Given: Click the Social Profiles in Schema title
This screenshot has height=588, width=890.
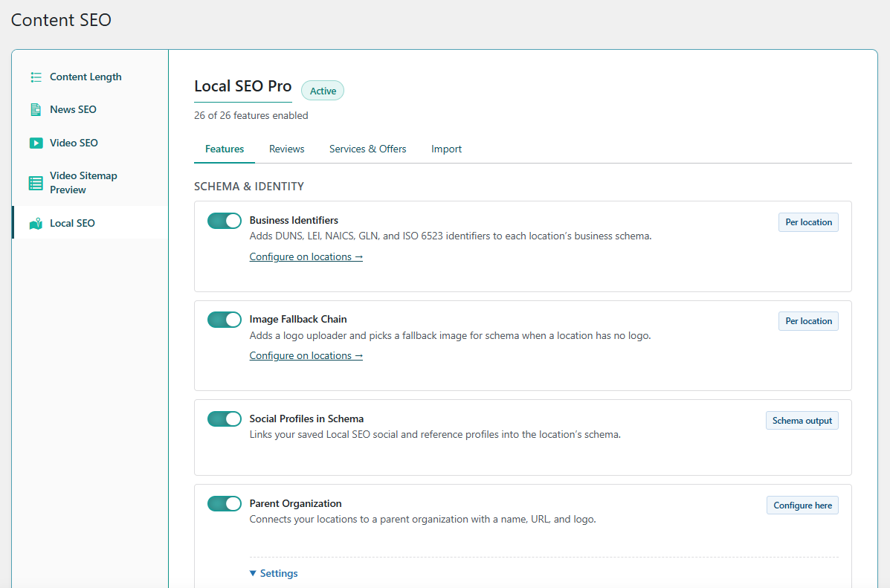Looking at the screenshot, I should click(306, 419).
